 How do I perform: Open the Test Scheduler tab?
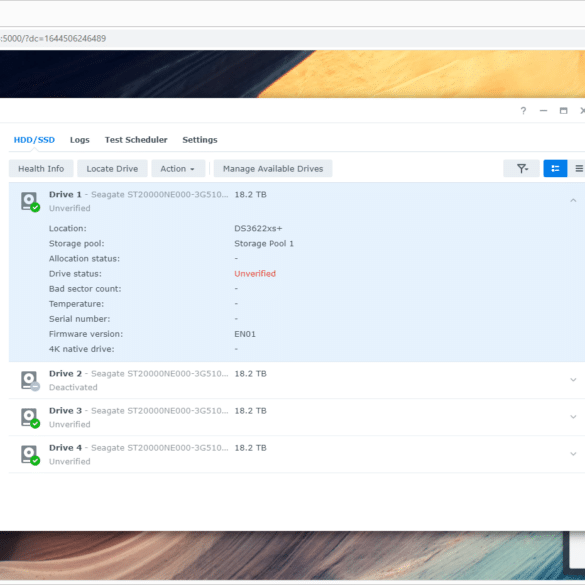pyautogui.click(x=136, y=140)
